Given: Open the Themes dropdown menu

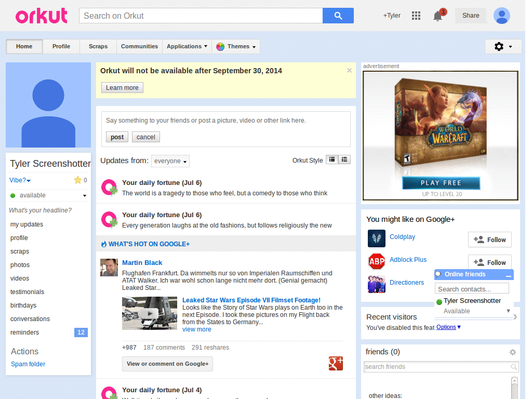Looking at the screenshot, I should tap(236, 46).
